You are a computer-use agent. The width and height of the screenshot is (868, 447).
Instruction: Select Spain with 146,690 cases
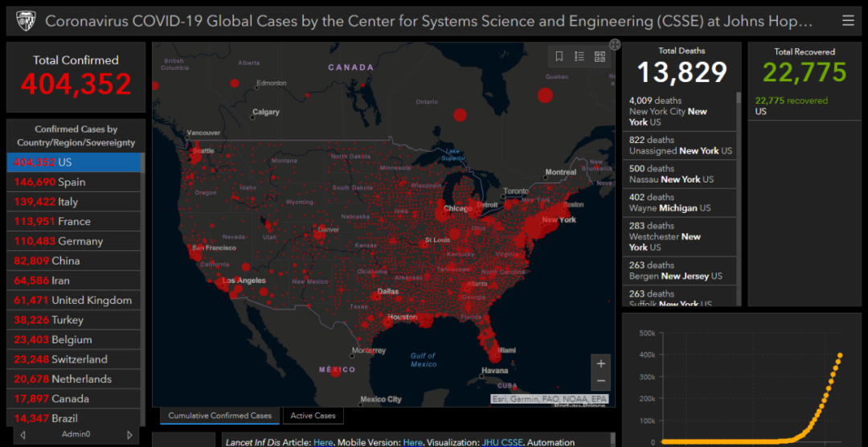[x=74, y=182]
